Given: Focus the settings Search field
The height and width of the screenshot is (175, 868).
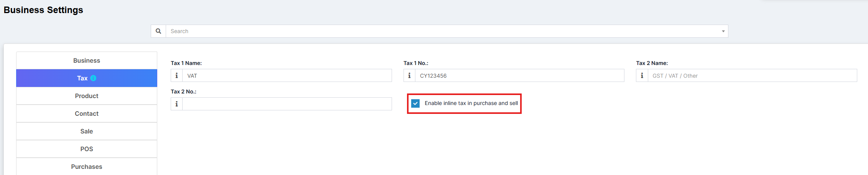Looking at the screenshot, I should tap(441, 31).
